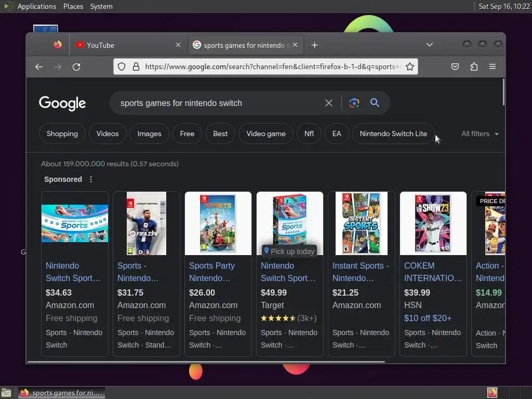The width and height of the screenshot is (532, 399).
Task: Open the Sponsored three-dot options
Action: [x=91, y=179]
